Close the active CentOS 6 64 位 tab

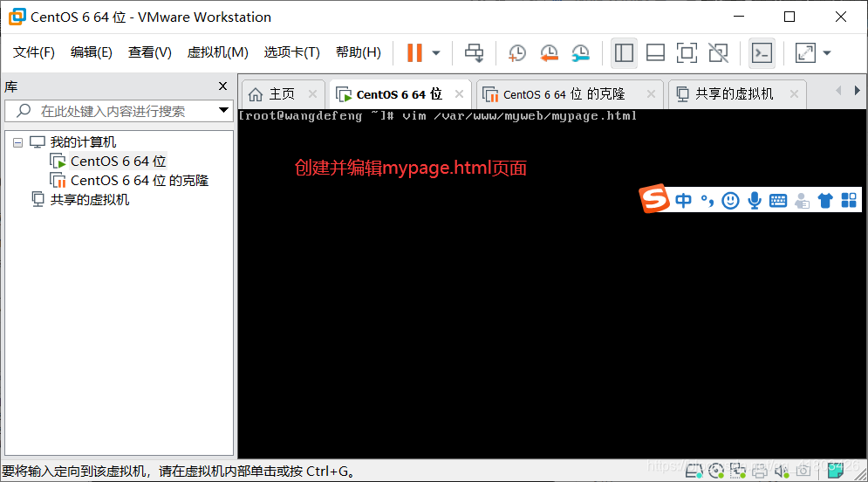pos(459,93)
